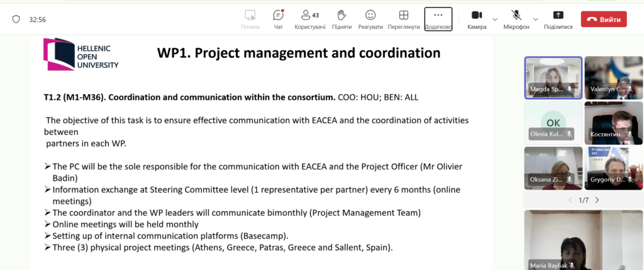Click the shield security icon
This screenshot has width=644, height=270.
coord(16,19)
